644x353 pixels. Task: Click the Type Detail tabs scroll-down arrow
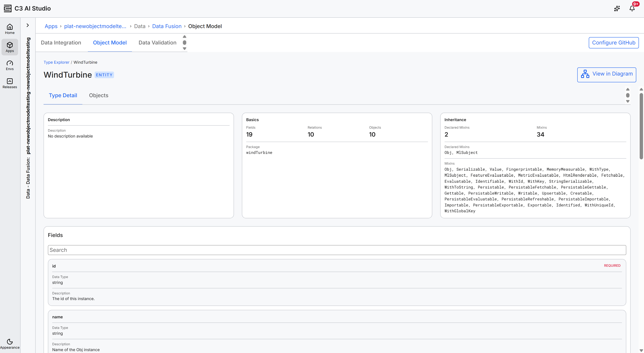tap(627, 101)
